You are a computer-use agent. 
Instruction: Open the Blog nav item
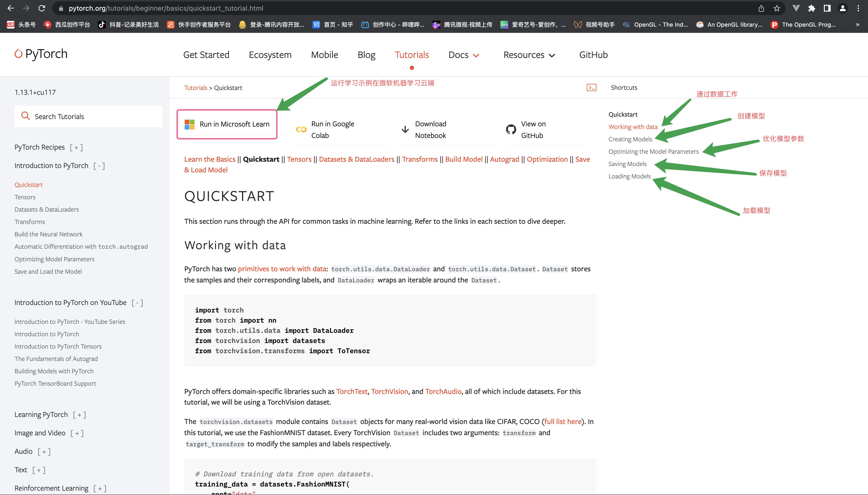tap(366, 55)
